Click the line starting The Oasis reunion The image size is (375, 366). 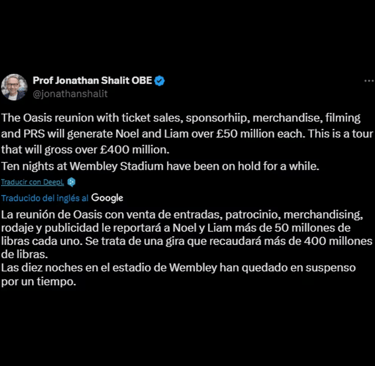(x=181, y=118)
